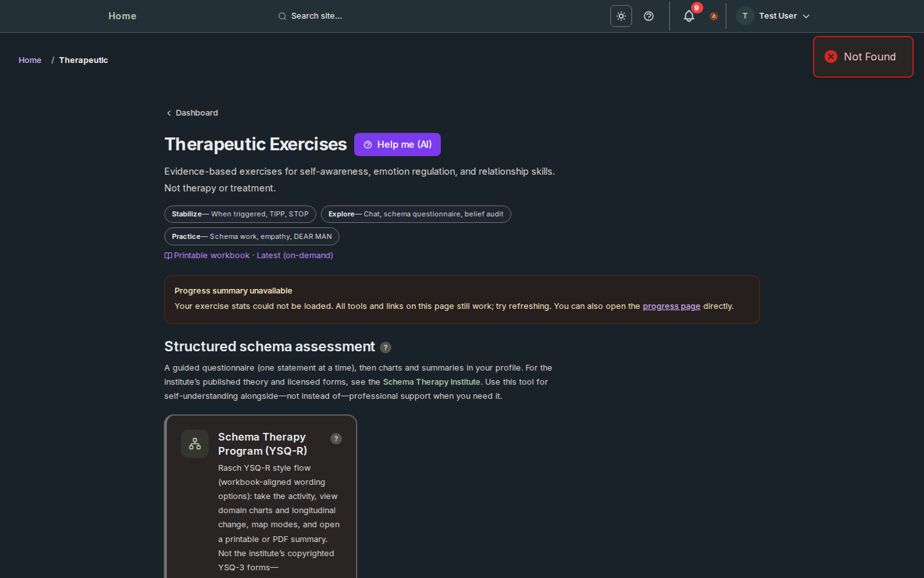The height and width of the screenshot is (578, 924).
Task: Dismiss the Not Found alert red X
Action: pos(831,57)
